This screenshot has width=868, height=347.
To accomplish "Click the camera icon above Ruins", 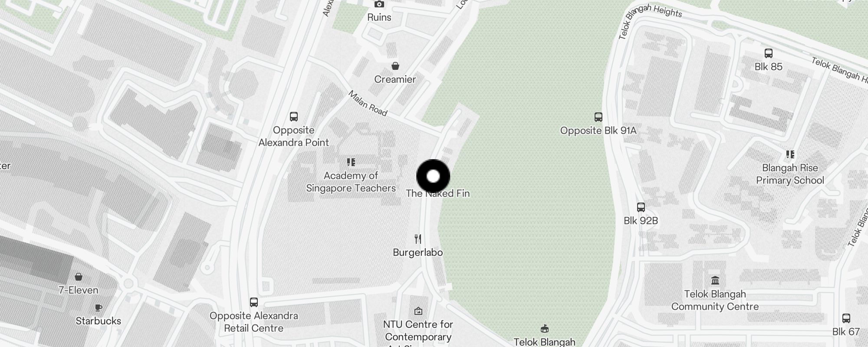I will click(x=379, y=4).
